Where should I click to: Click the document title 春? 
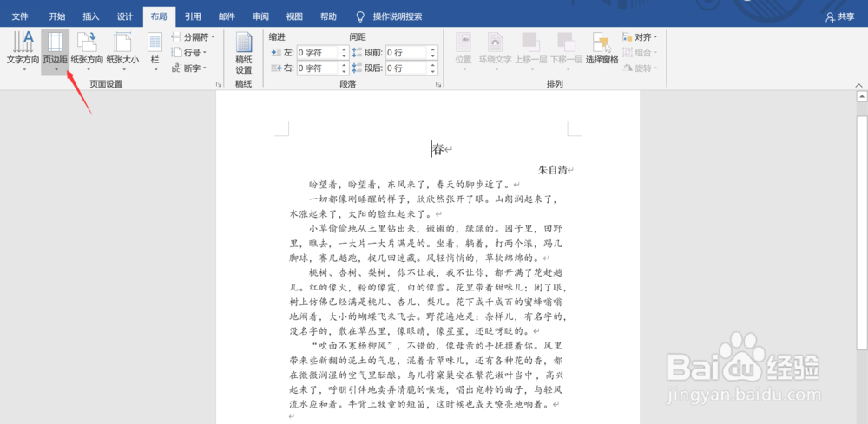click(438, 149)
